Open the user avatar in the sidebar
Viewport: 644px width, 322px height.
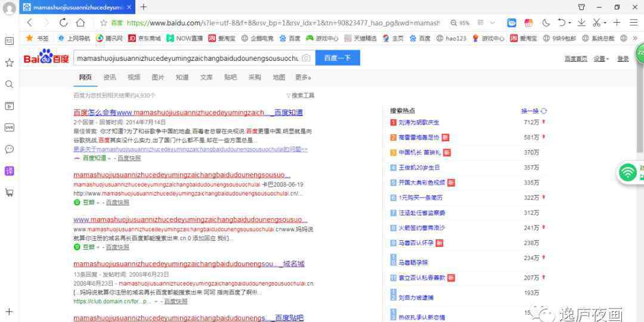[x=9, y=8]
